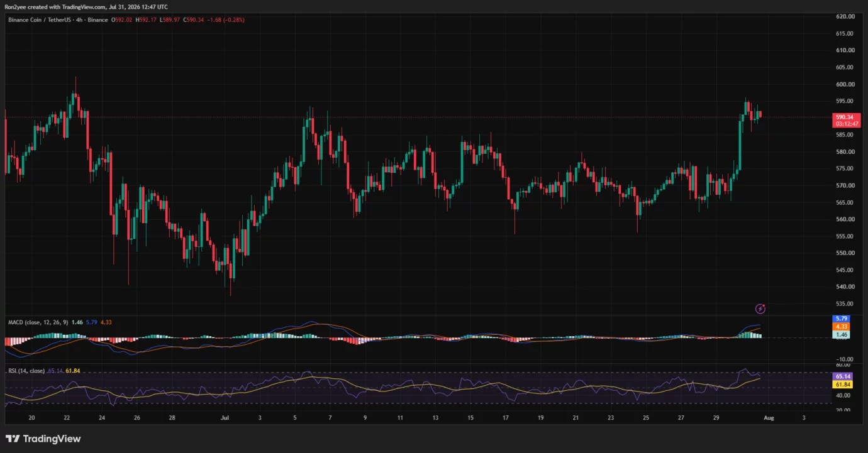Click the 25 date label on time axis
The height and width of the screenshot is (453, 868).
coord(645,417)
